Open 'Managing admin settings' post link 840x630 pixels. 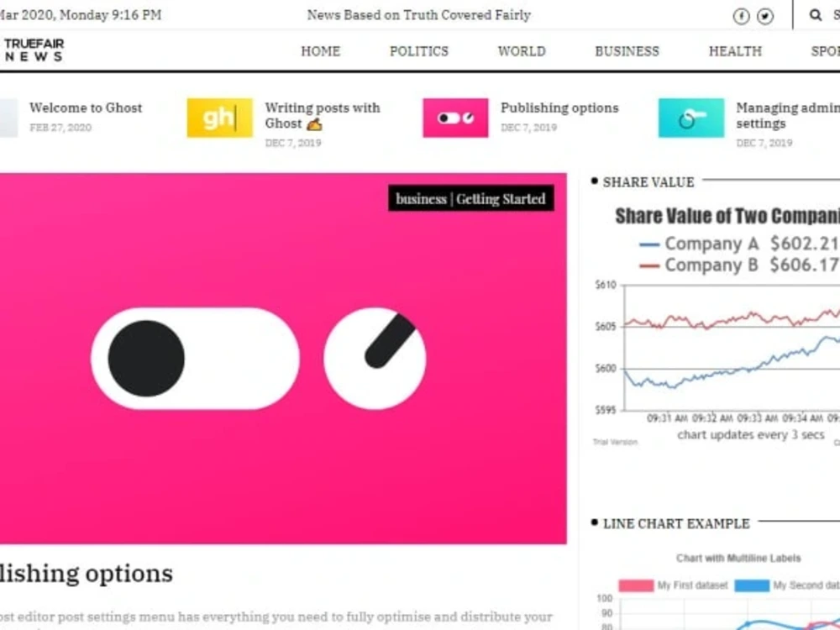788,116
